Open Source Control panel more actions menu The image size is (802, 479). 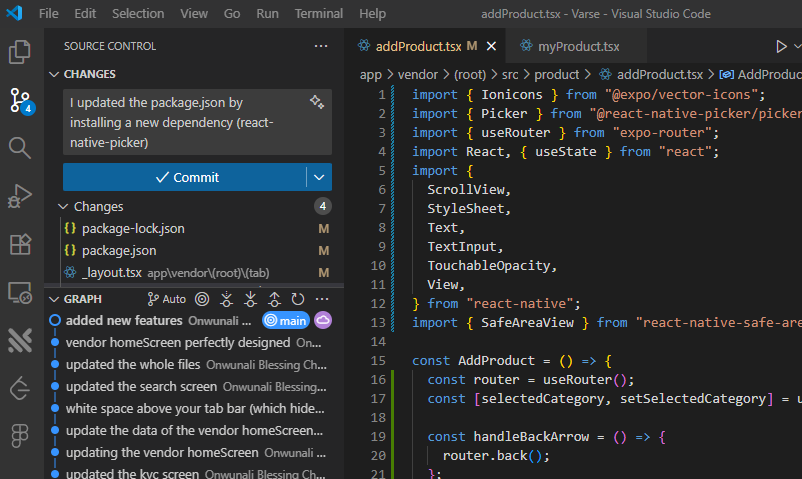(x=321, y=46)
